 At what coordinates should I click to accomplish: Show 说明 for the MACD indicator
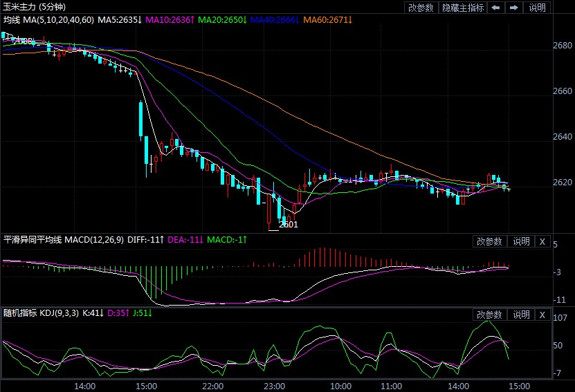[x=520, y=241]
